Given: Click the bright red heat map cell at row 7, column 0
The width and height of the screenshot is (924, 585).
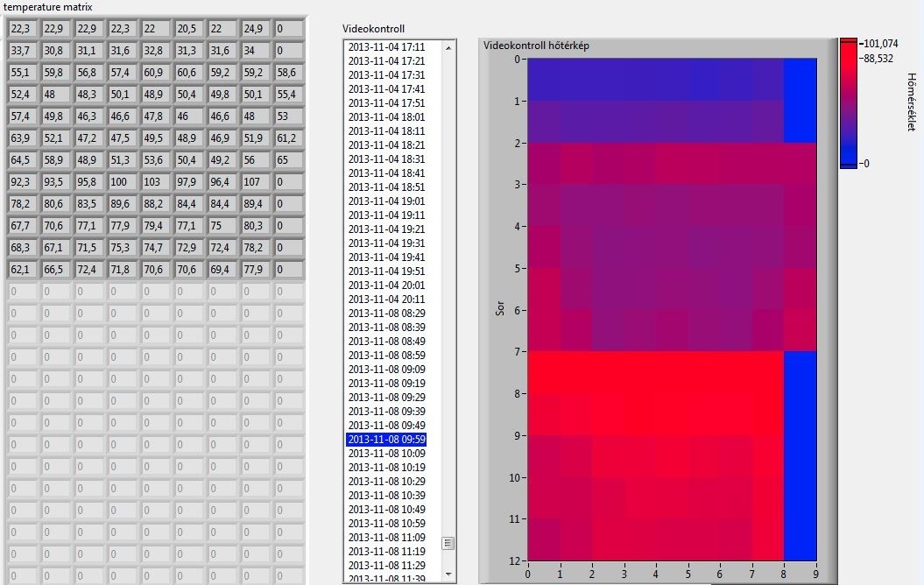Looking at the screenshot, I should (x=543, y=372).
